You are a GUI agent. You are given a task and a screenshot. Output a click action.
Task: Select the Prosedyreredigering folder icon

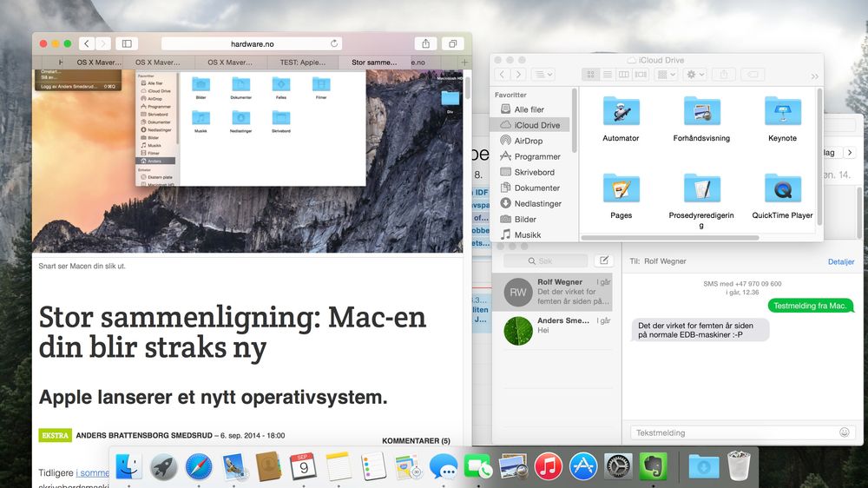701,188
